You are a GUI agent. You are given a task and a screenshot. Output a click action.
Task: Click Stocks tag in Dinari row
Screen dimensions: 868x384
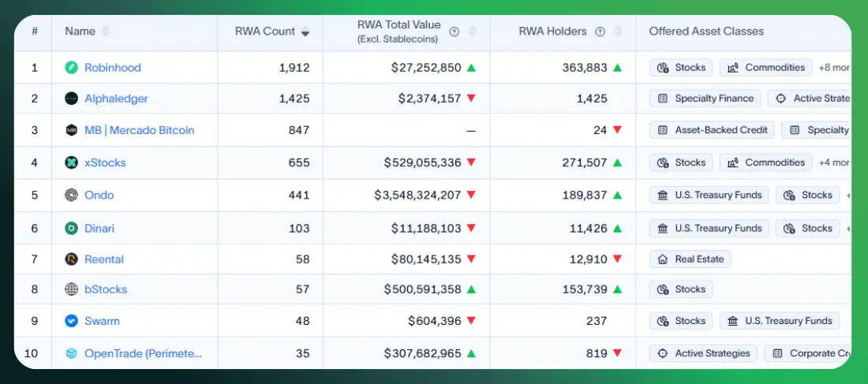[x=808, y=228]
